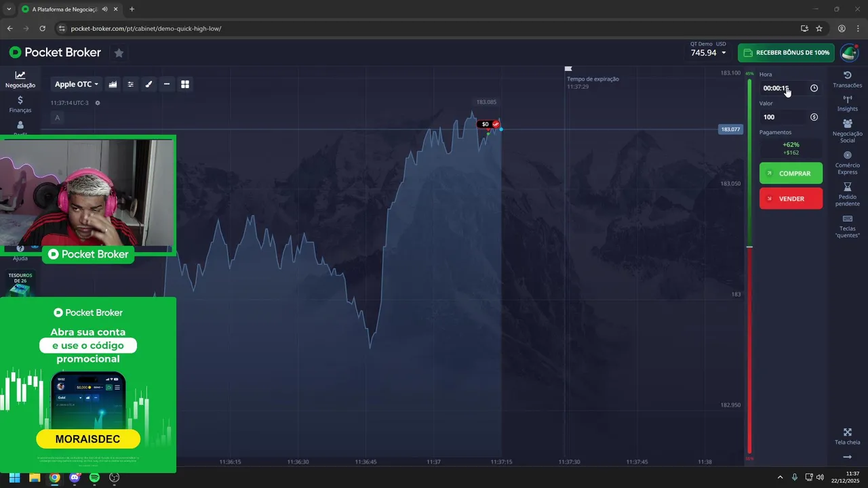
Task: Click the VENDER sell button
Action: pos(791,199)
